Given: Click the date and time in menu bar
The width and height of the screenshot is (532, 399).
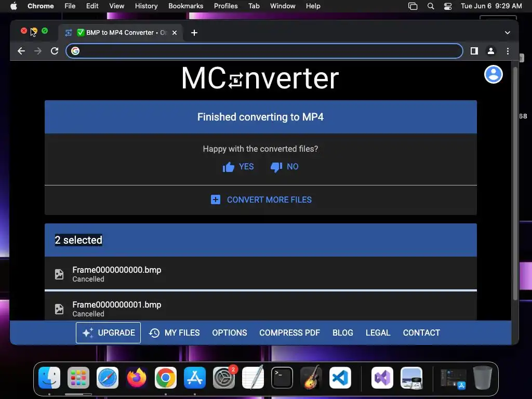Looking at the screenshot, I should 491,6.
